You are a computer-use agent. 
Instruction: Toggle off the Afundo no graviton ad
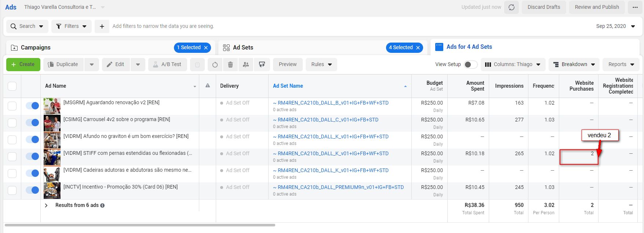point(32,139)
